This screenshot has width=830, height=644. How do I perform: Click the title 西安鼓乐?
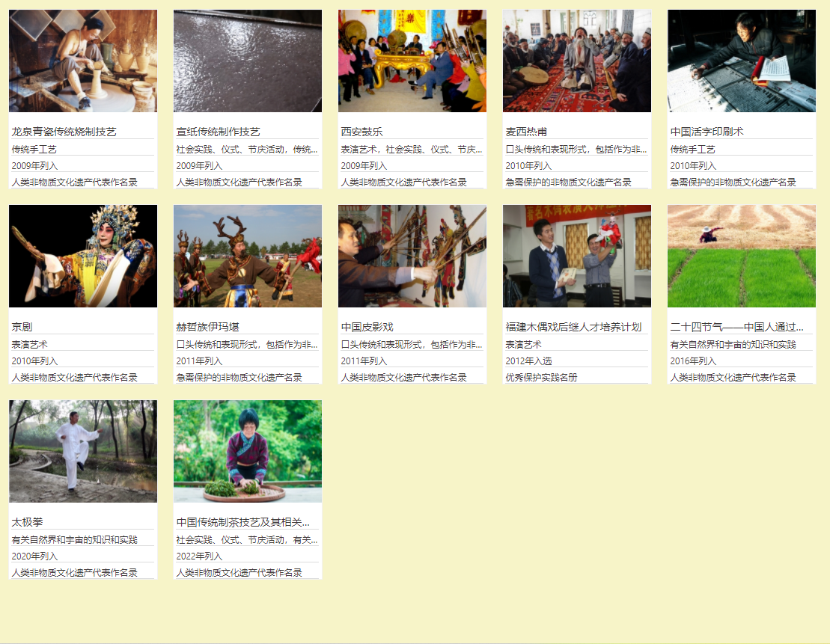361,132
